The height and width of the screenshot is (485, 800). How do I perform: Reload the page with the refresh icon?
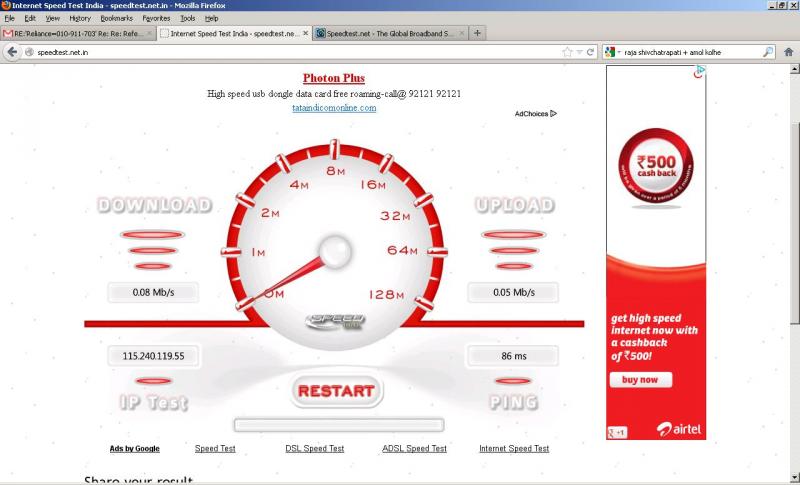tap(591, 52)
